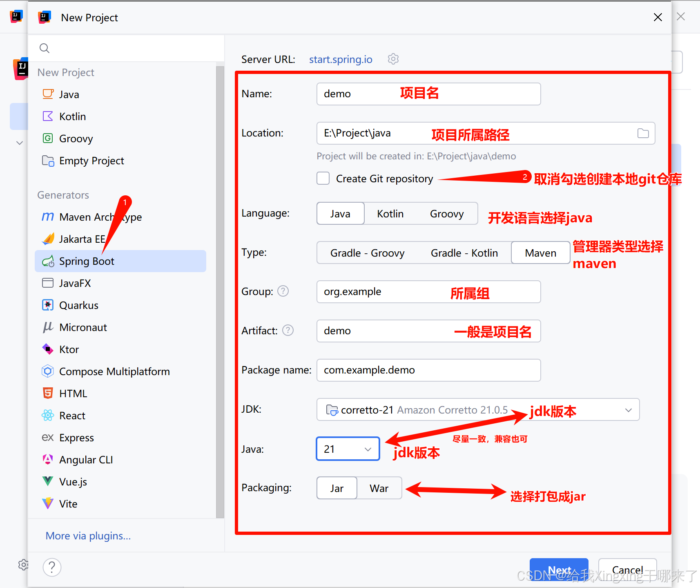The height and width of the screenshot is (588, 700).
Task: Set Language to Java
Action: coord(340,213)
